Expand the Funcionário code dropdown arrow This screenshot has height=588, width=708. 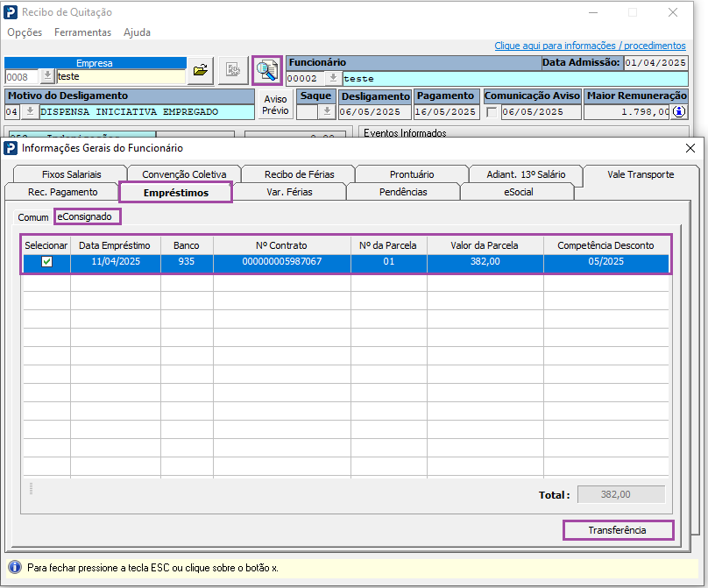tap(333, 78)
